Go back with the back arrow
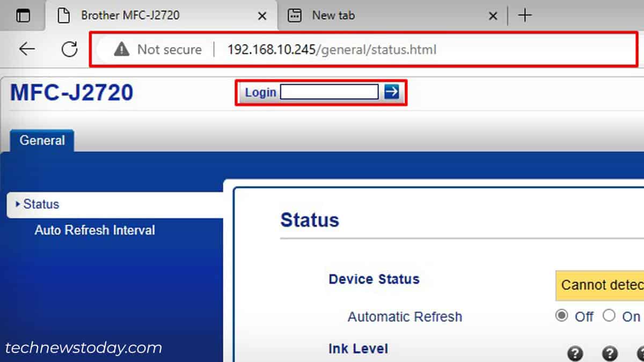 pyautogui.click(x=27, y=49)
